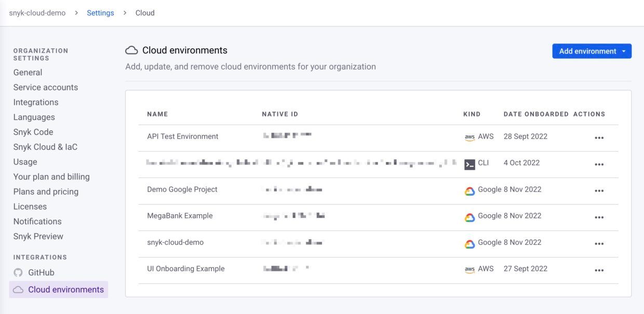This screenshot has height=314, width=644.
Task: Click the AWS icon beside API Test Environment
Action: [x=469, y=136]
